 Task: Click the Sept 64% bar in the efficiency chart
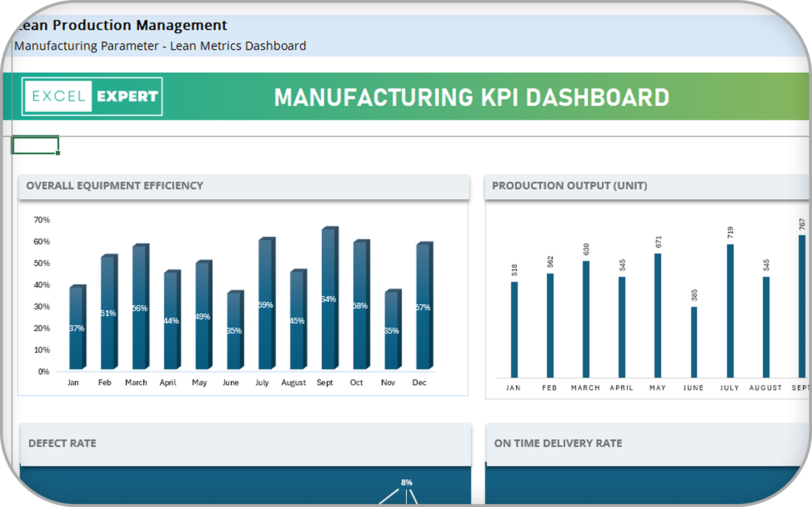(329, 299)
